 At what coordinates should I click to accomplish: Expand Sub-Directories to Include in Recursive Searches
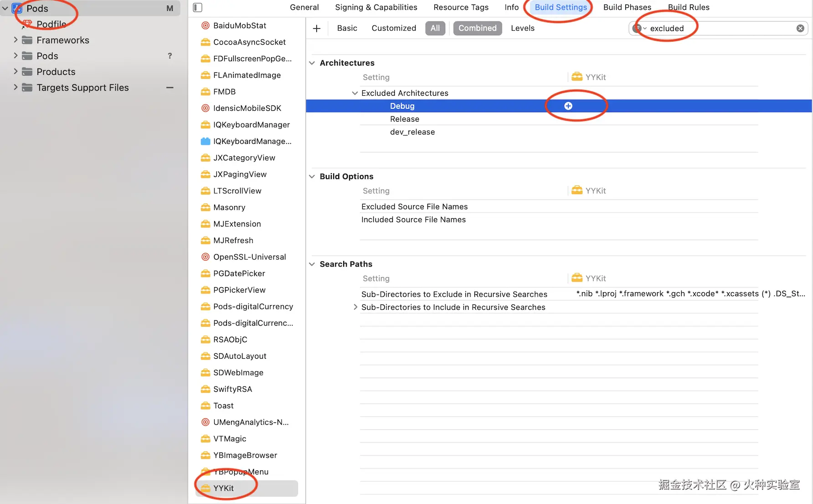(355, 307)
